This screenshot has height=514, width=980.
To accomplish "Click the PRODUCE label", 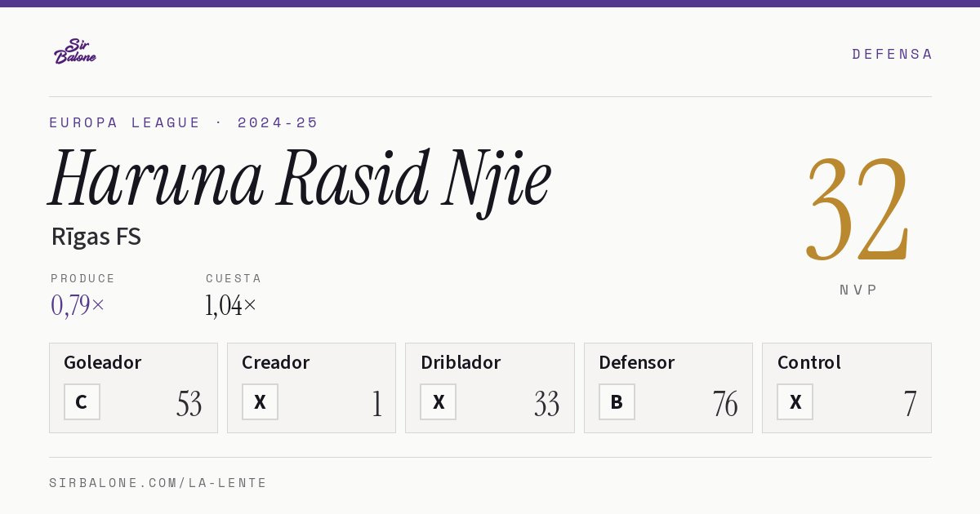I will pyautogui.click(x=83, y=278).
